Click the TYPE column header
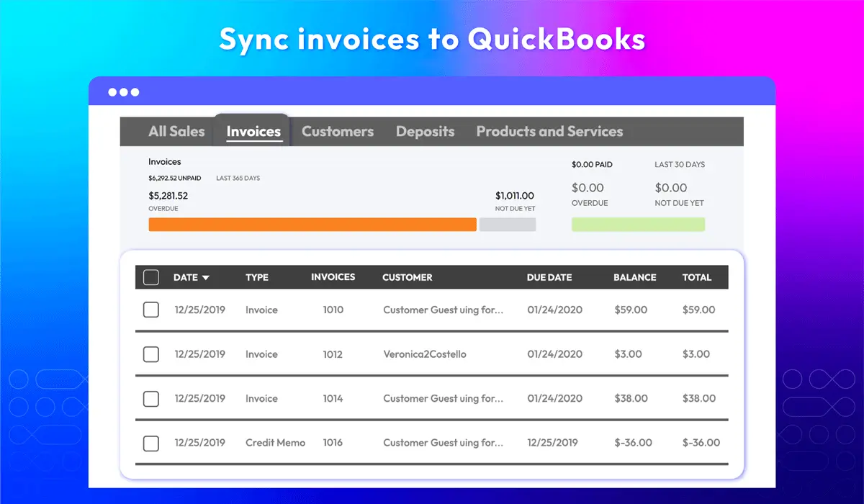This screenshot has width=864, height=504. (257, 277)
